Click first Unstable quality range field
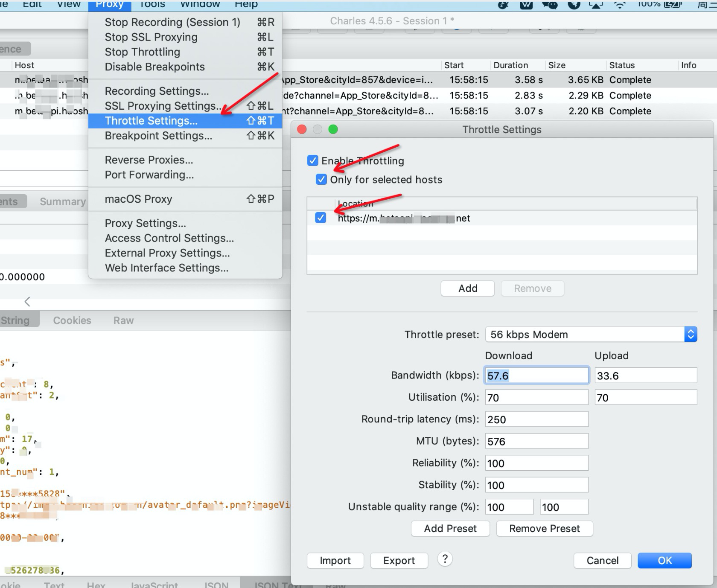Viewport: 717px width, 588px height. (x=509, y=507)
